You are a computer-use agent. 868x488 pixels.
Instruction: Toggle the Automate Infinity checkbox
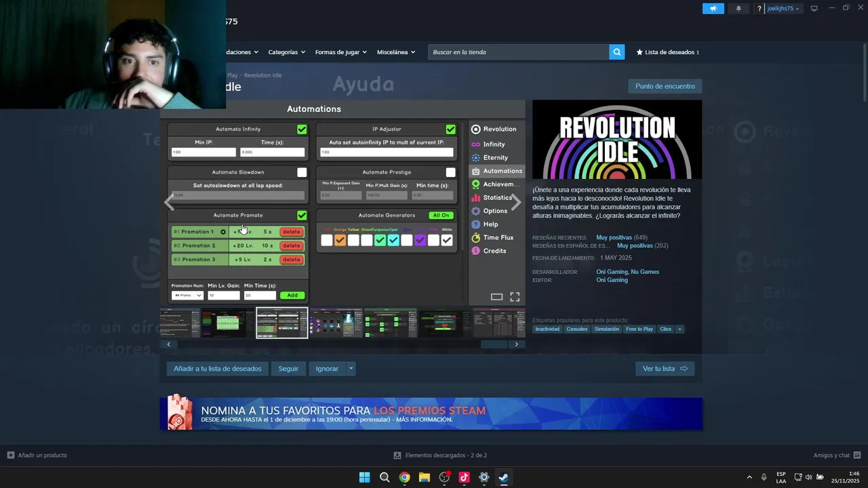pyautogui.click(x=302, y=129)
